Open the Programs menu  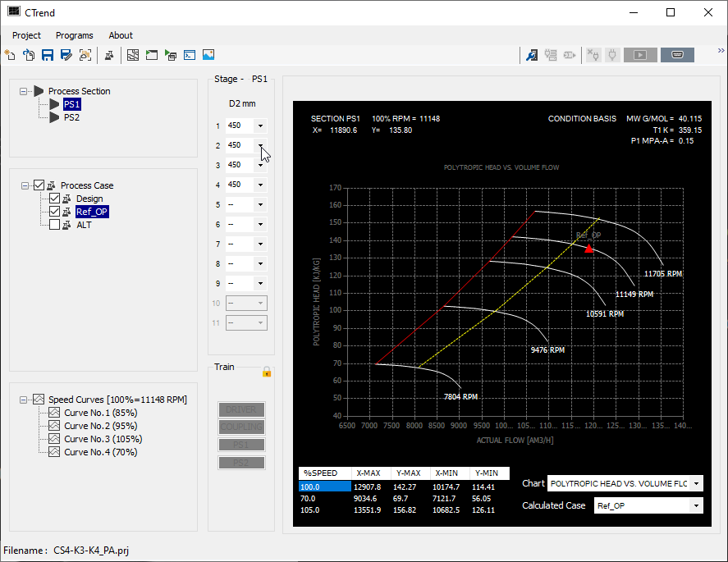(75, 35)
